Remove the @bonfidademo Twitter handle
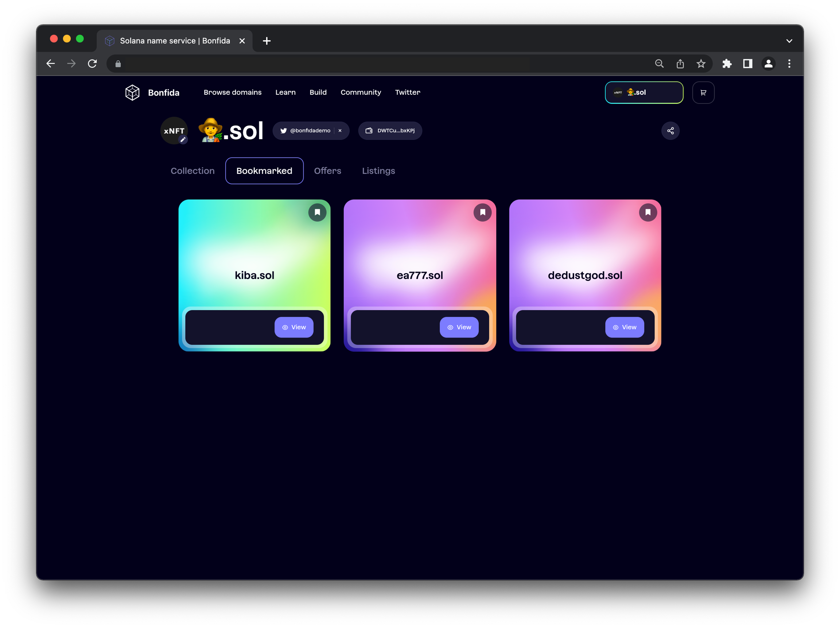Viewport: 840px width, 628px height. (x=340, y=130)
